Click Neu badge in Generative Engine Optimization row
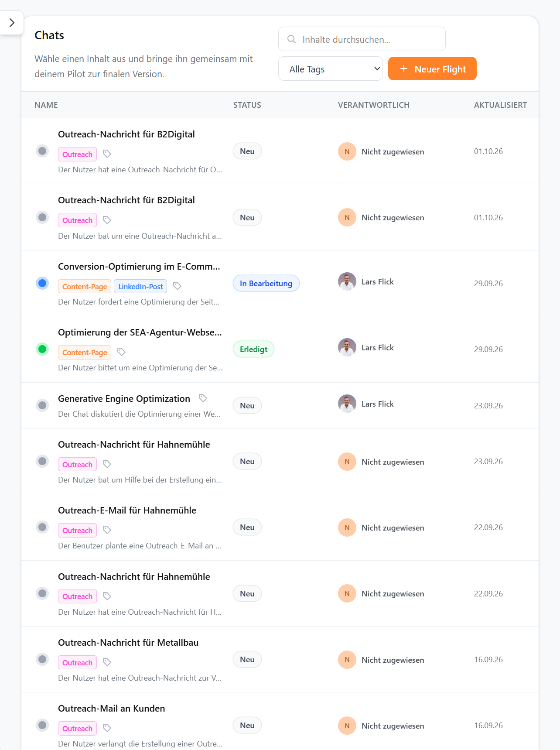The width and height of the screenshot is (560, 750). pos(247,406)
